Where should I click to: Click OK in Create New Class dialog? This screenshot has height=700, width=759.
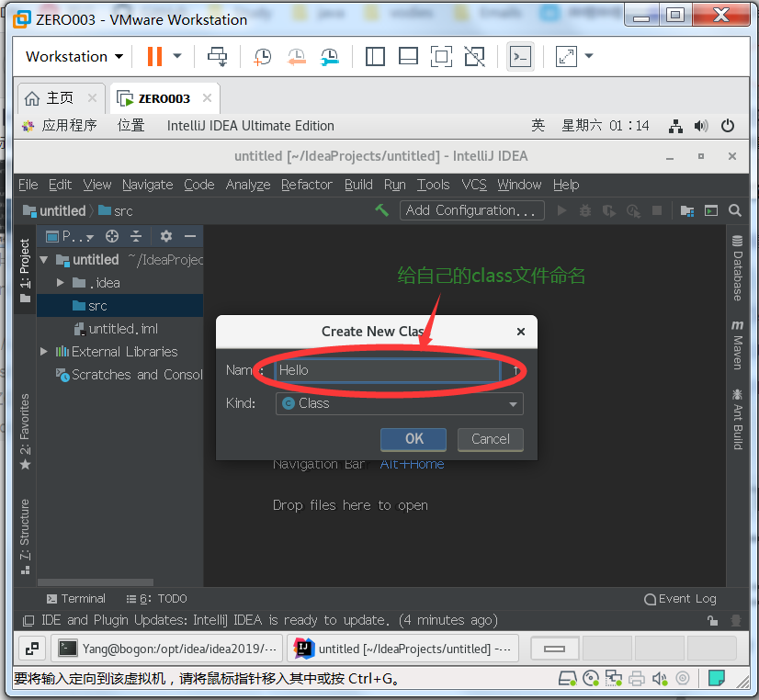pos(413,439)
